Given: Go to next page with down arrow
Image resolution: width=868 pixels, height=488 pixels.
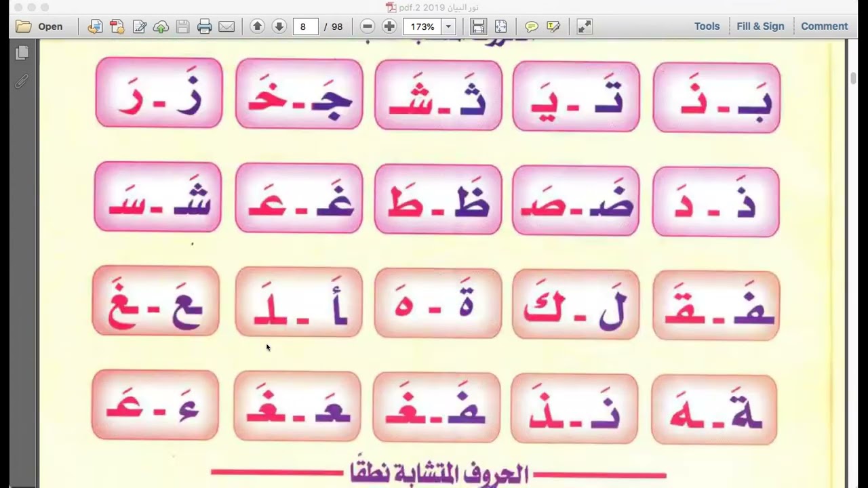Looking at the screenshot, I should pyautogui.click(x=279, y=26).
